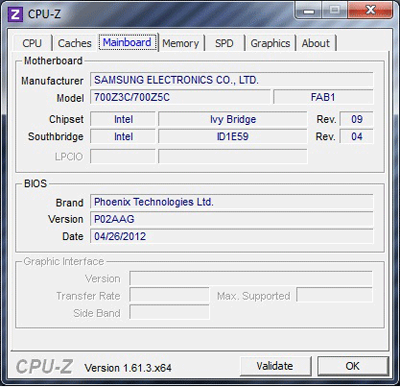Viewport: 400px width, 387px height.
Task: Select the BIOS Version P02AAG field
Action: [231, 219]
